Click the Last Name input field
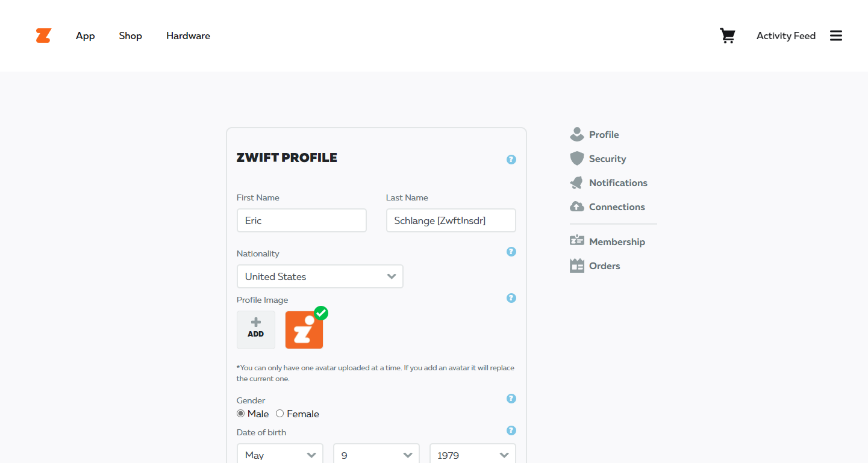 451,220
